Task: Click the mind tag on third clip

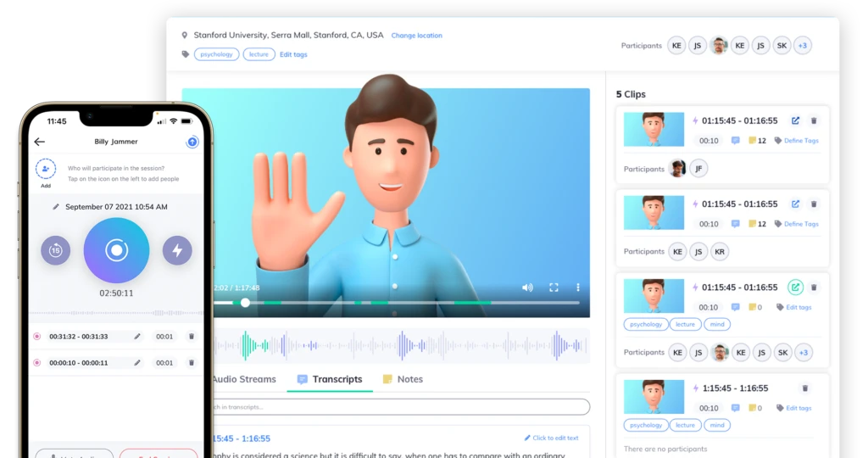Action: [x=717, y=325]
